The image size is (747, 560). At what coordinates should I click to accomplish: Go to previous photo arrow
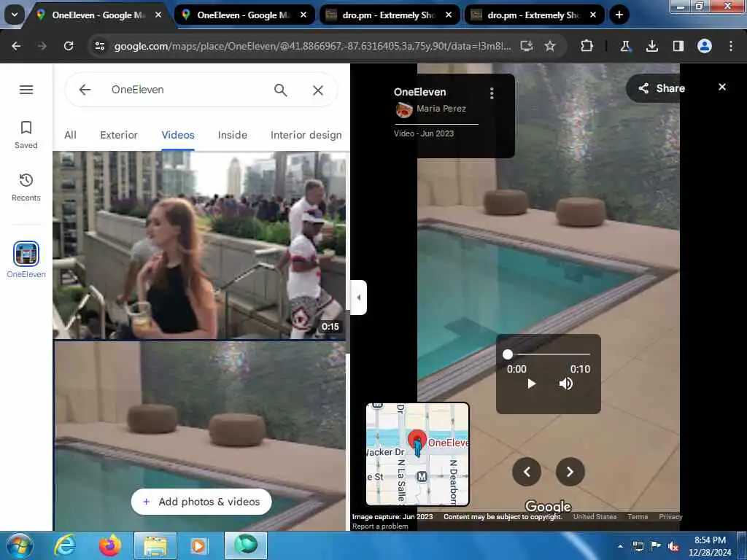pos(527,472)
